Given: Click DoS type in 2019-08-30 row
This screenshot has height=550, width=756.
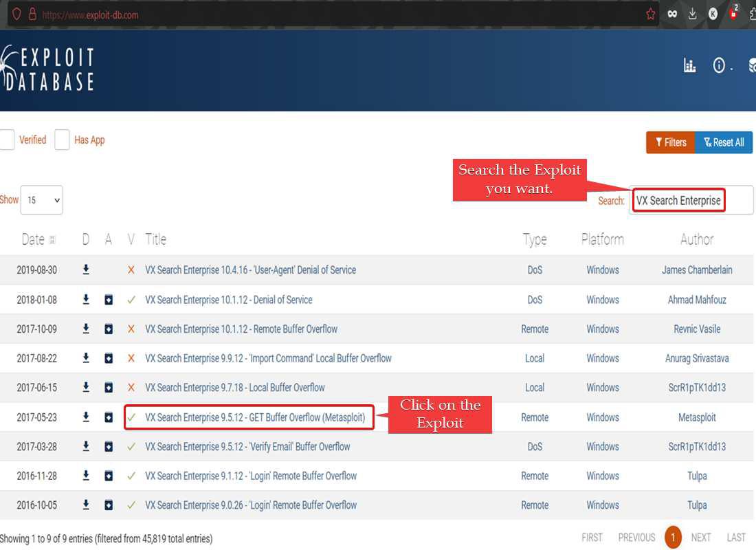Looking at the screenshot, I should 535,269.
